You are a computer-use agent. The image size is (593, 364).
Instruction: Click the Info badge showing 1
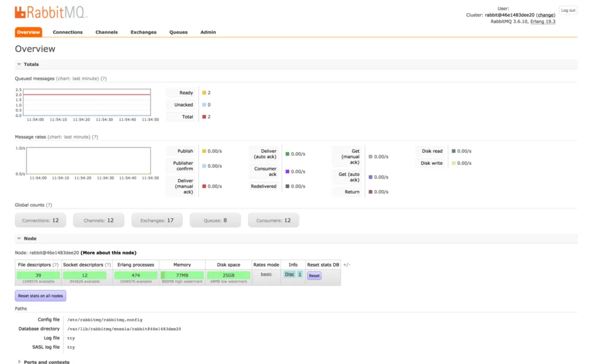300,275
